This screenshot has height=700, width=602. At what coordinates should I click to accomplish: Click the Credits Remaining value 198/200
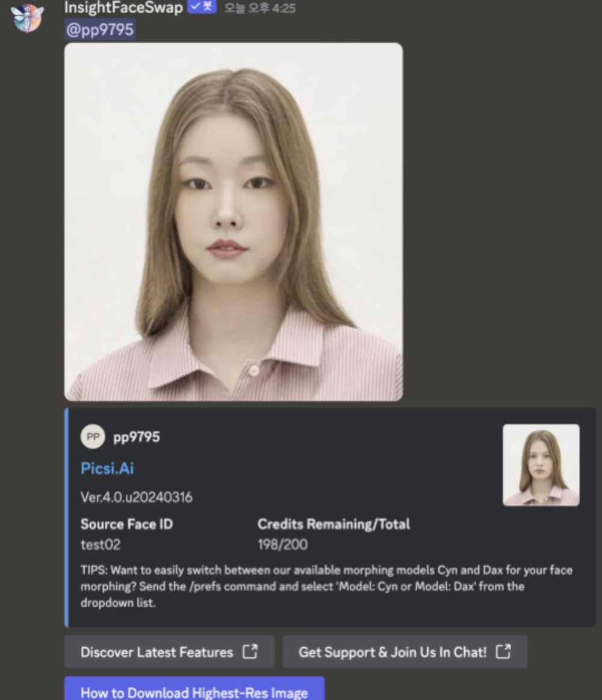click(282, 545)
